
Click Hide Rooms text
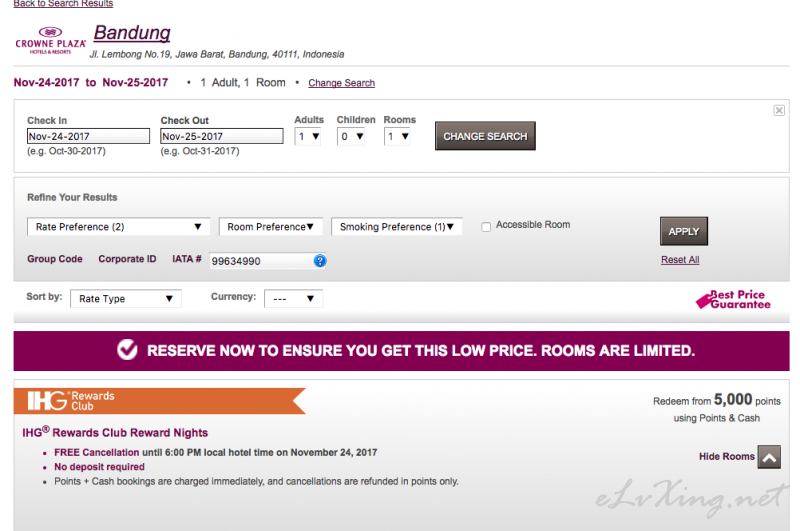727,457
